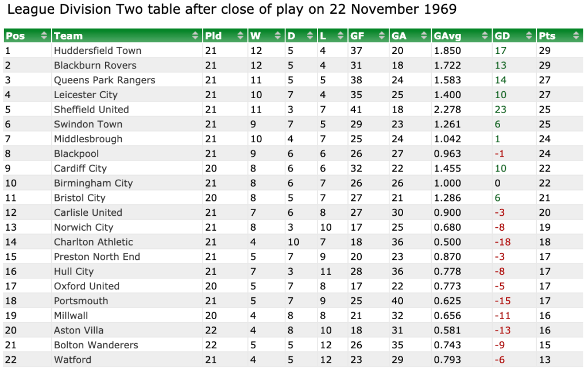
Task: Click sort arrows icon in L column
Action: (341, 36)
